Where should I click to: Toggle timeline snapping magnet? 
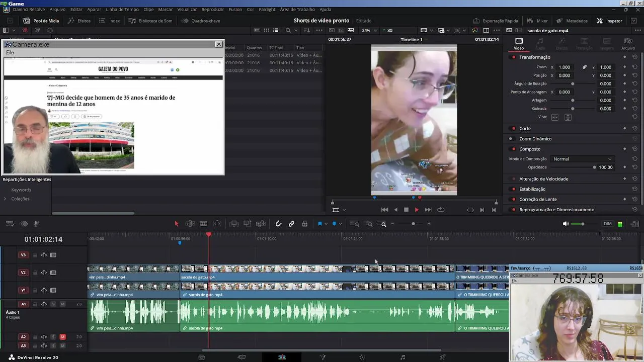tap(278, 224)
